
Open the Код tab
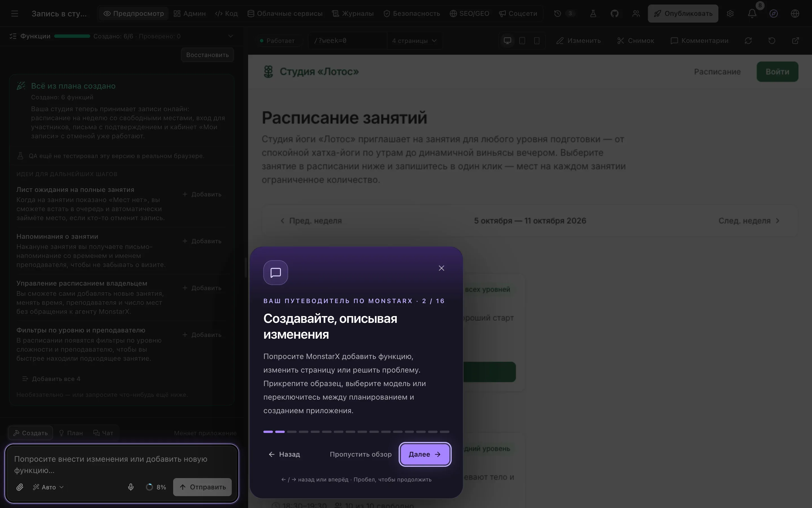click(226, 14)
